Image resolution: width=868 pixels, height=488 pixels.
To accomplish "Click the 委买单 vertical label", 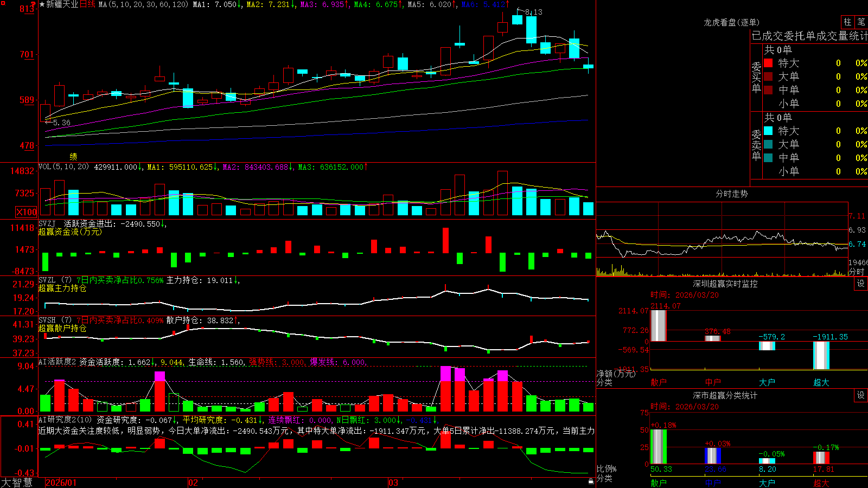I will (x=756, y=77).
